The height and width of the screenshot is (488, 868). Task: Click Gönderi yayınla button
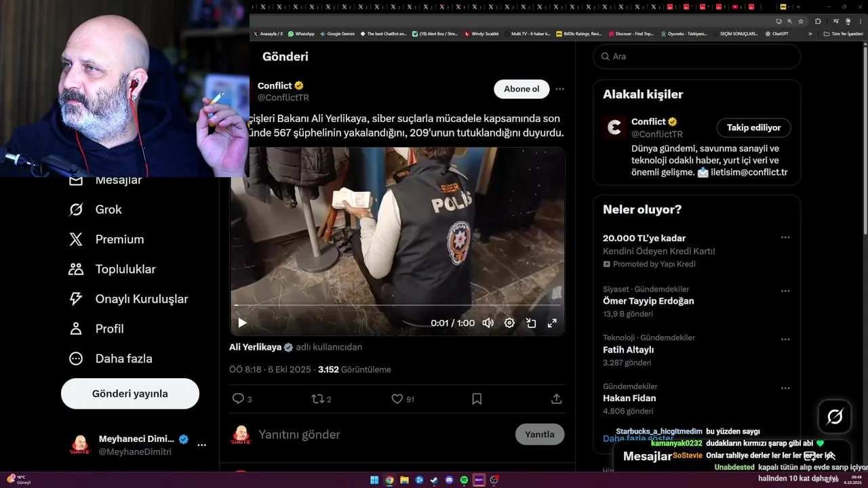pyautogui.click(x=130, y=394)
